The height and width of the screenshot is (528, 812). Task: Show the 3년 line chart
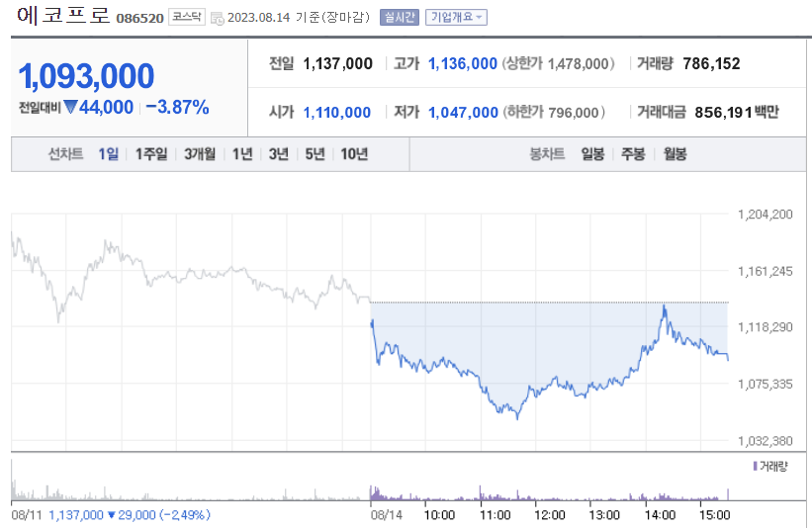[279, 153]
